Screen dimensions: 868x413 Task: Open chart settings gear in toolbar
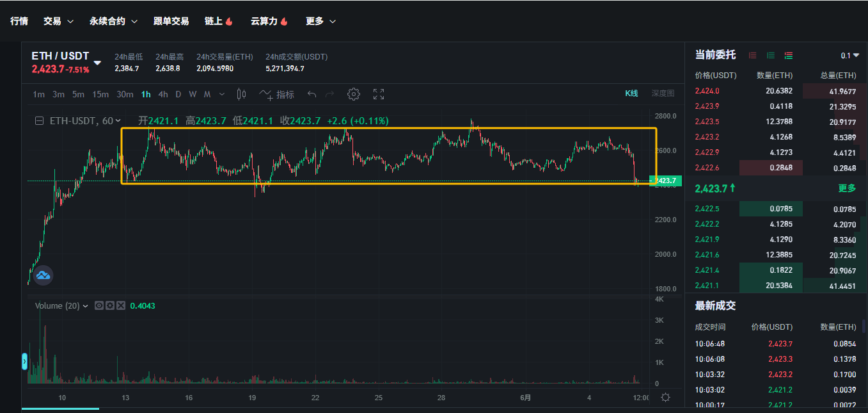tap(353, 94)
